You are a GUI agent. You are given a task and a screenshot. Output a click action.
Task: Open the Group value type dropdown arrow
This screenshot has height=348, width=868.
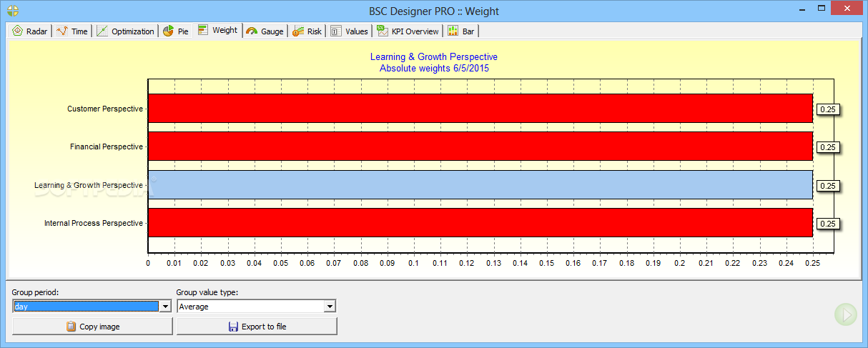click(330, 306)
